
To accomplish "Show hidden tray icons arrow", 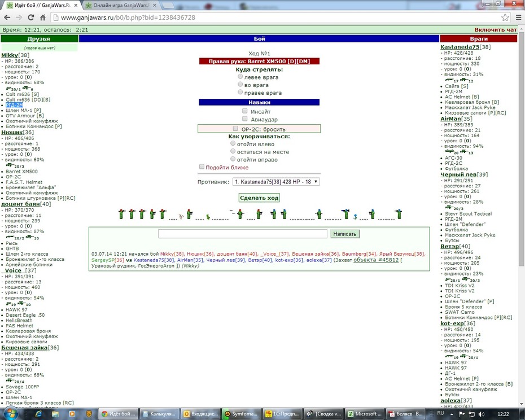I will point(452,414).
